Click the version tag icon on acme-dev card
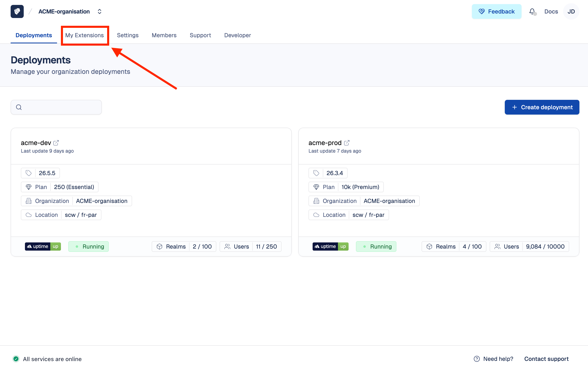Screen dimensions: 588x367 [x=28, y=173]
